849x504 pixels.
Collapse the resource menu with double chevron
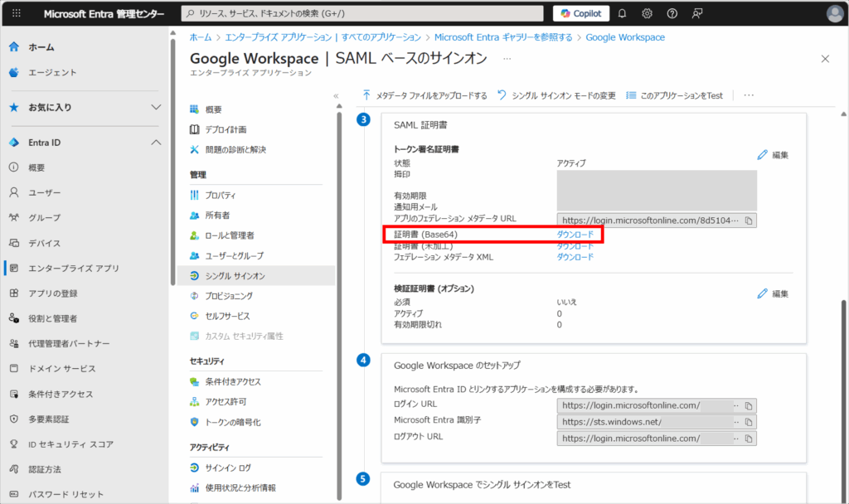click(x=336, y=96)
